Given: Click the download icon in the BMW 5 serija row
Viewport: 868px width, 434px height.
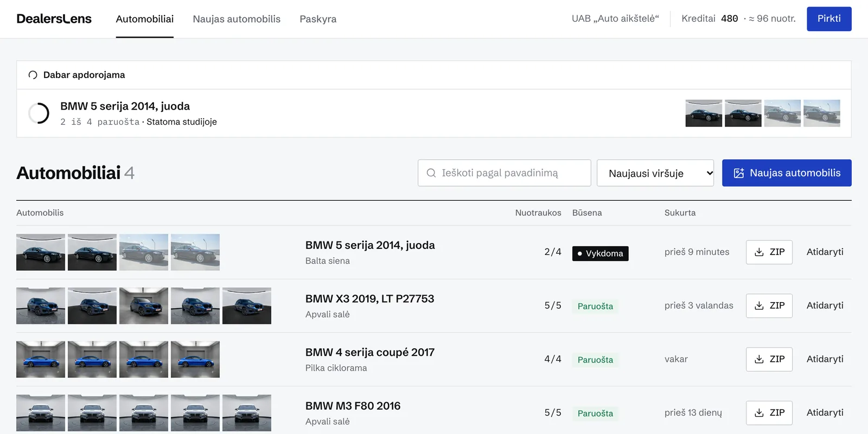Looking at the screenshot, I should click(759, 252).
